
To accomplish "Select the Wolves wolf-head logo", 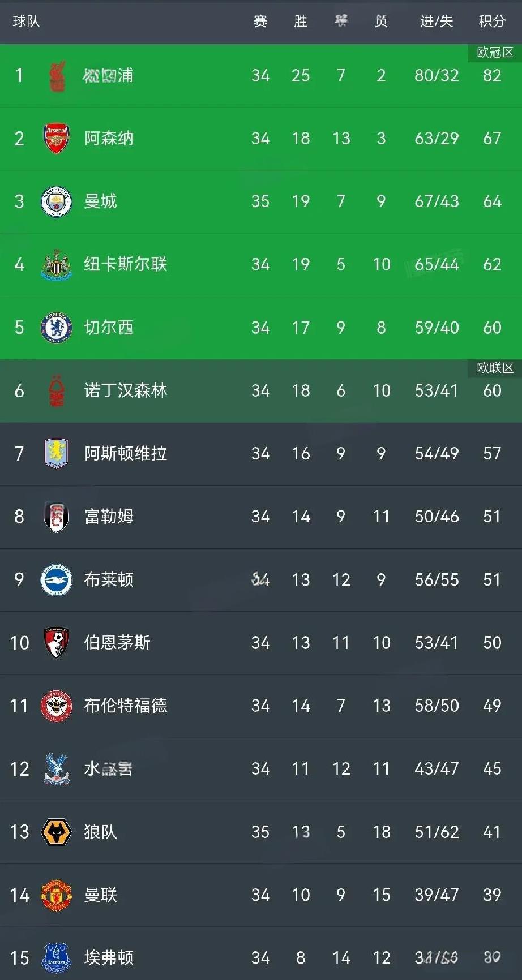I will 56,832.
